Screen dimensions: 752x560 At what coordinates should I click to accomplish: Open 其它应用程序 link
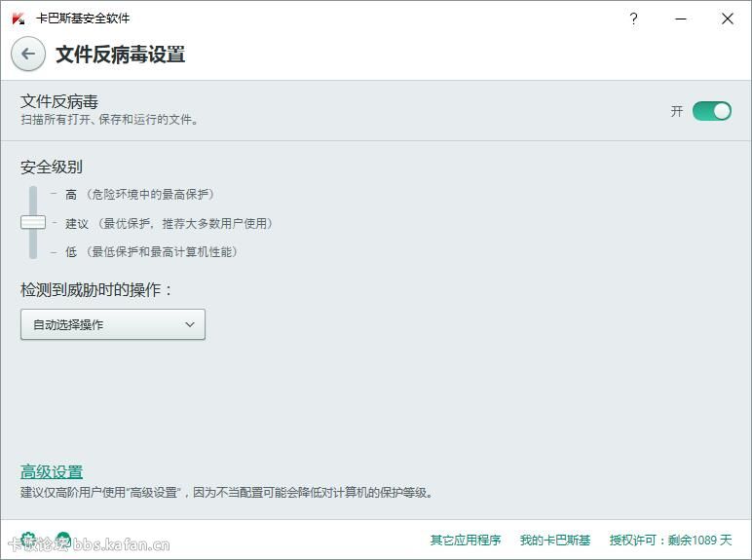[466, 540]
